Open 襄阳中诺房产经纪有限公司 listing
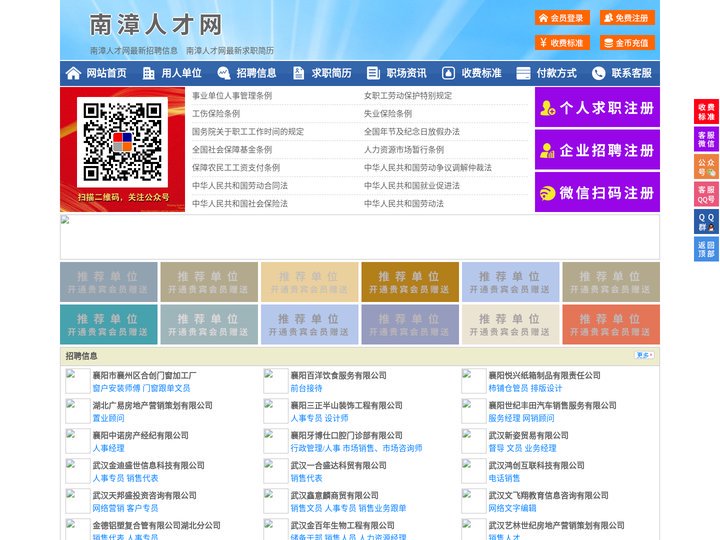Screen dimensions: 720x540 coord(141,435)
